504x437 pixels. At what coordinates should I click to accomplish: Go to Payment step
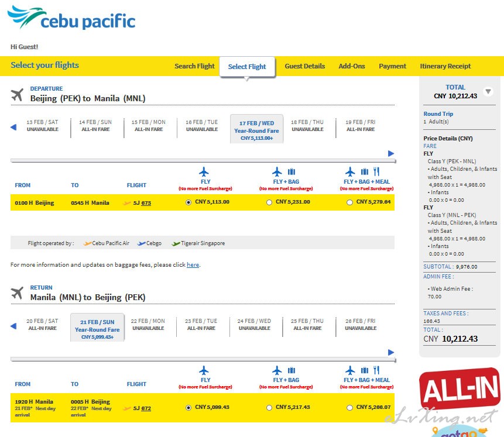(392, 66)
